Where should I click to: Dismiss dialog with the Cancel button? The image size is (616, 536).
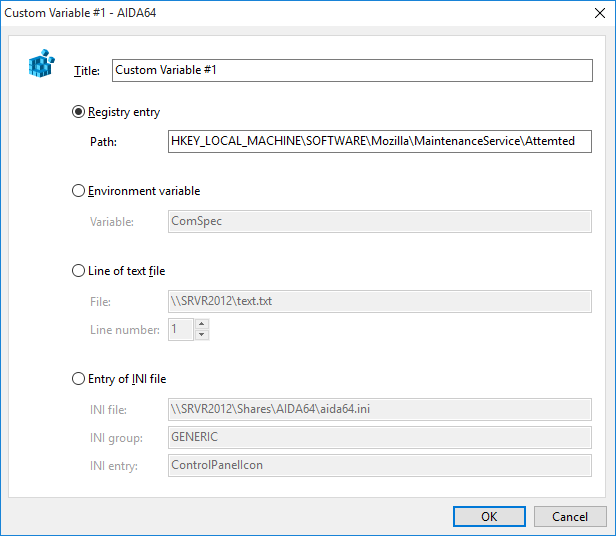tap(570, 516)
